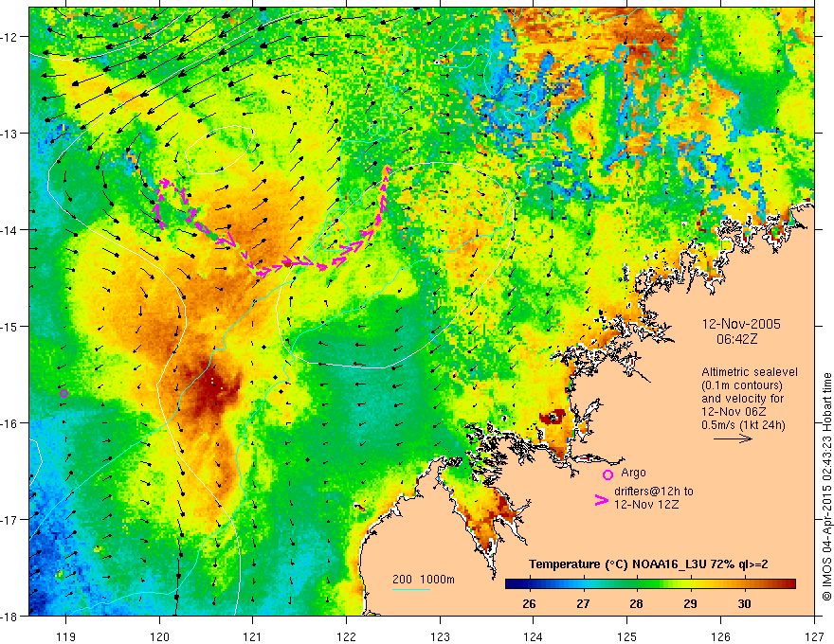834x644 pixels.
Task: Click the cyan 200 1000m isobath legend line
Action: 411,589
